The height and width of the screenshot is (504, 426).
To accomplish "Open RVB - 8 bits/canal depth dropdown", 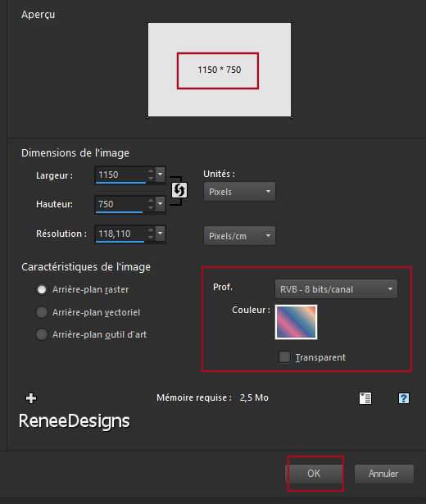I will [x=336, y=289].
